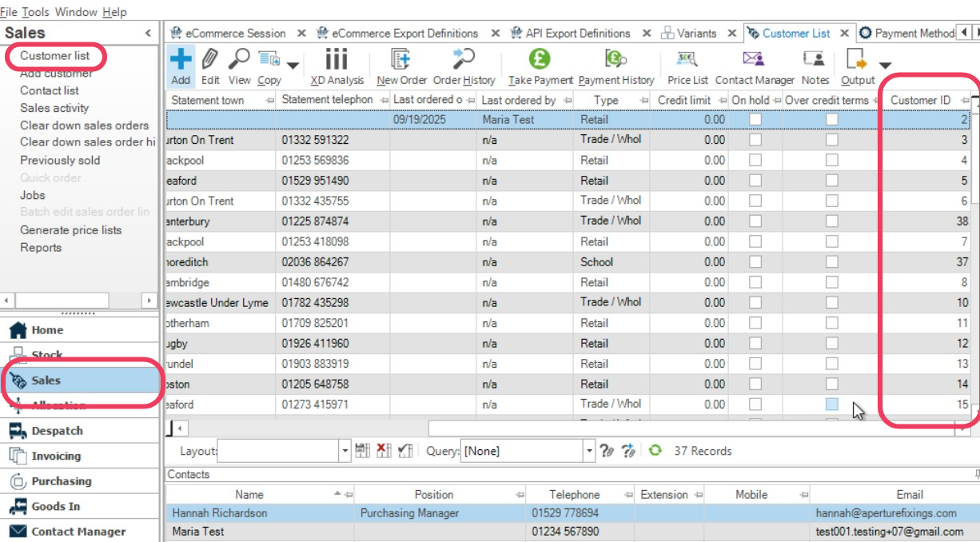
Task: Check On hold box in Maria Test row
Action: pyautogui.click(x=755, y=119)
